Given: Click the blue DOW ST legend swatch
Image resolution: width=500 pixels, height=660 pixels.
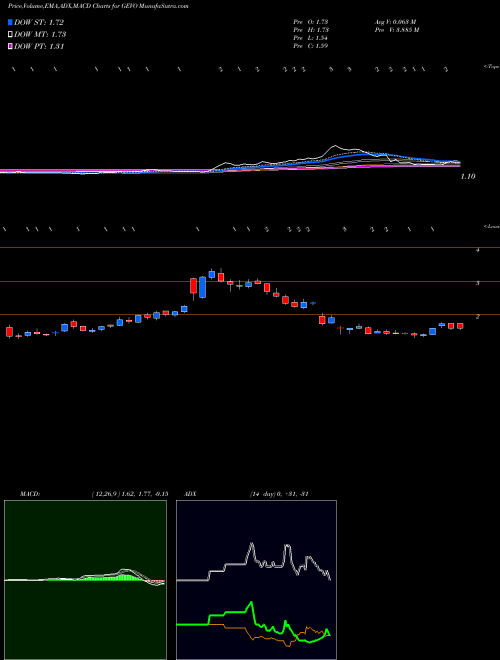Looking at the screenshot, I should 11,22.
